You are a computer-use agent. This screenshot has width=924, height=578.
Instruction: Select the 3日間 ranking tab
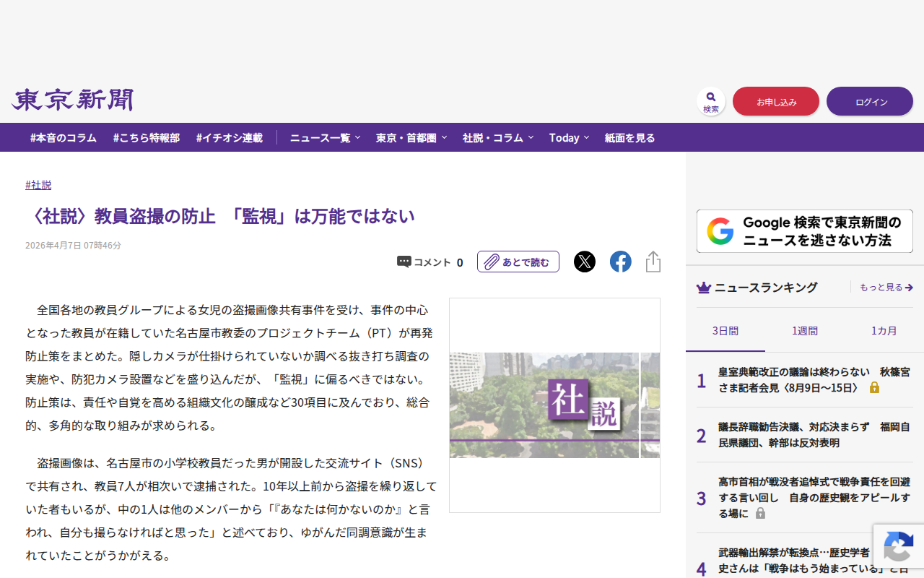pos(725,331)
